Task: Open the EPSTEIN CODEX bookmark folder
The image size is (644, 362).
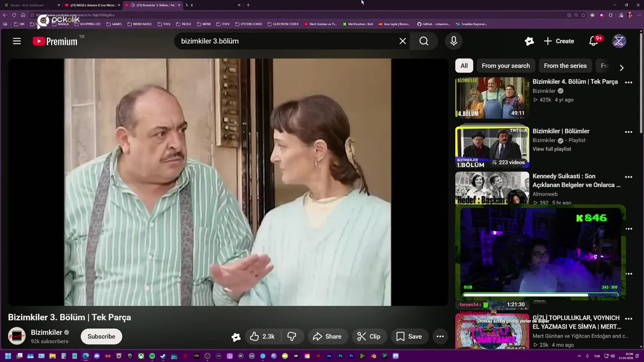Action: (249, 24)
